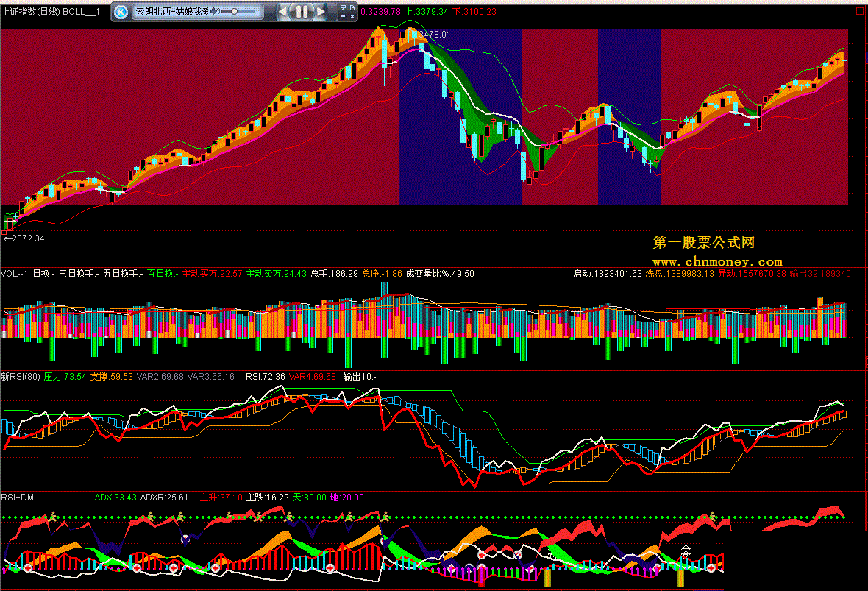Select the 上:3379.34 upper band value
This screenshot has height=591, width=868.
(427, 12)
